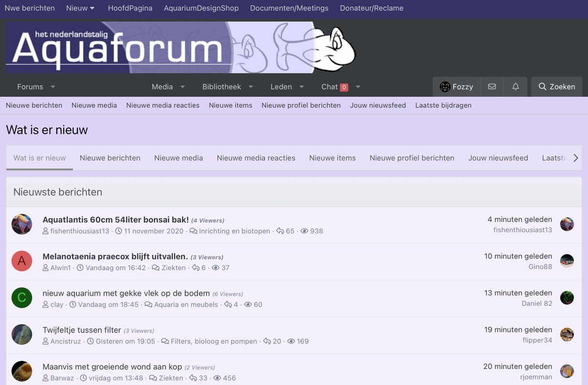Open fishenthiousiast13's avatar on the Aquatlantis thread

22,224
